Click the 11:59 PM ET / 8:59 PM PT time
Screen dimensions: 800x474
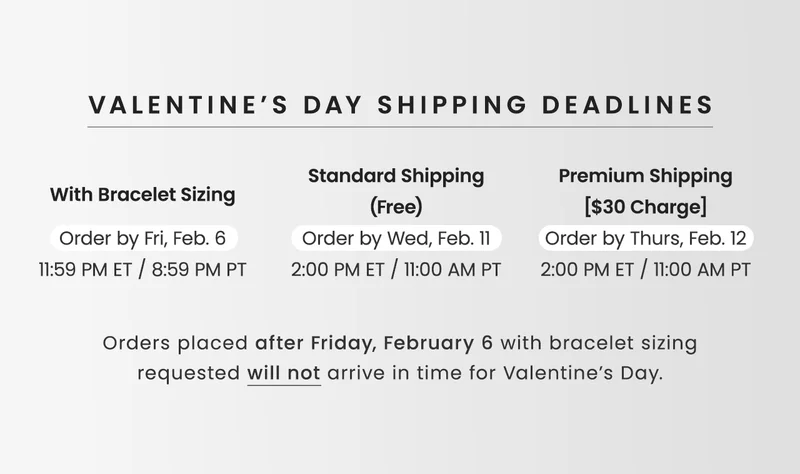[143, 270]
